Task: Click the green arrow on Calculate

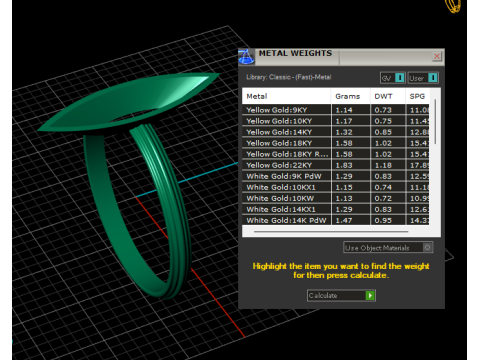Action: click(x=370, y=295)
